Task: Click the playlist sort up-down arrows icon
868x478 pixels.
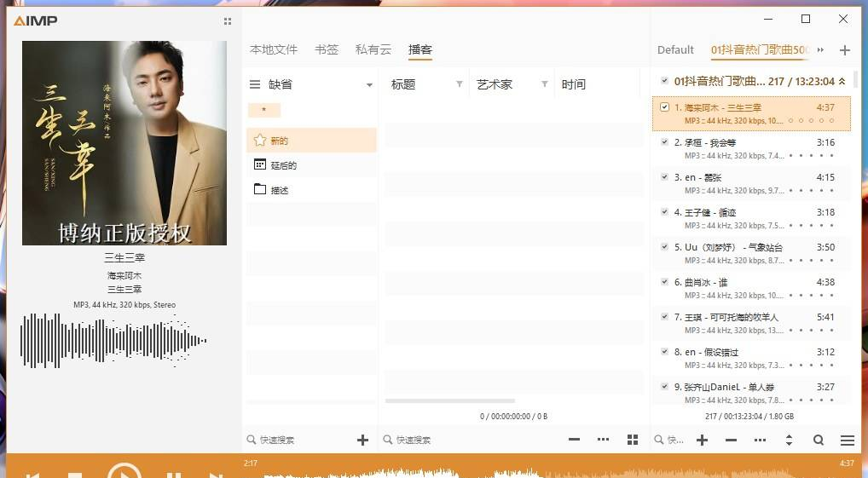Action: point(789,441)
